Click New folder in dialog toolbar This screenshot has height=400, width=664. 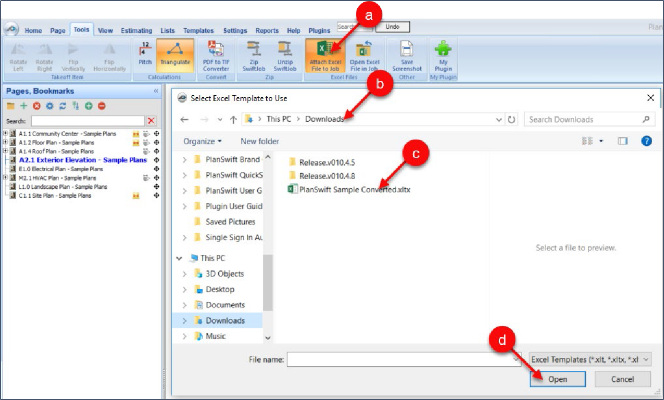pos(260,141)
